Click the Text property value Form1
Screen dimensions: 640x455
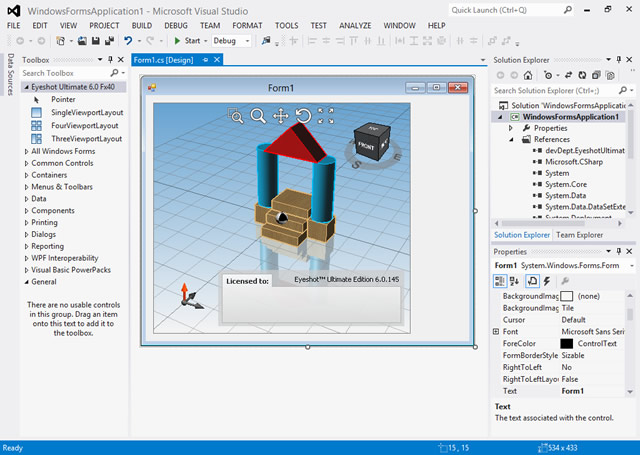(572, 391)
